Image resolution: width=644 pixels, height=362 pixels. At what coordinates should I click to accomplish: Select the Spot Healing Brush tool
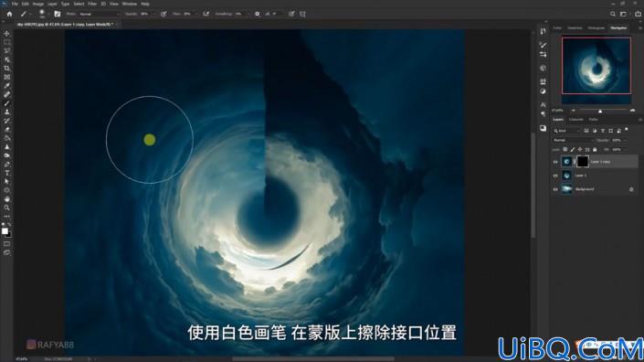pos(7,94)
